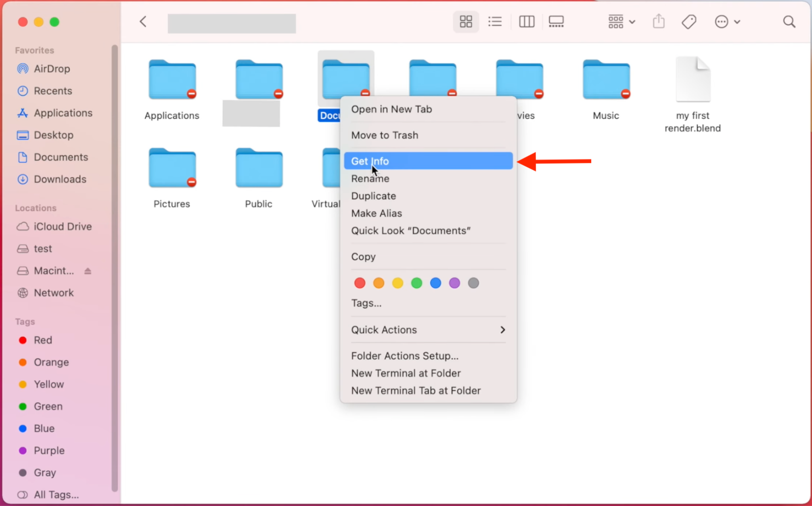Screen dimensions: 812x506
Task: Open the Action ellipsis dropdown menu
Action: tap(727, 22)
